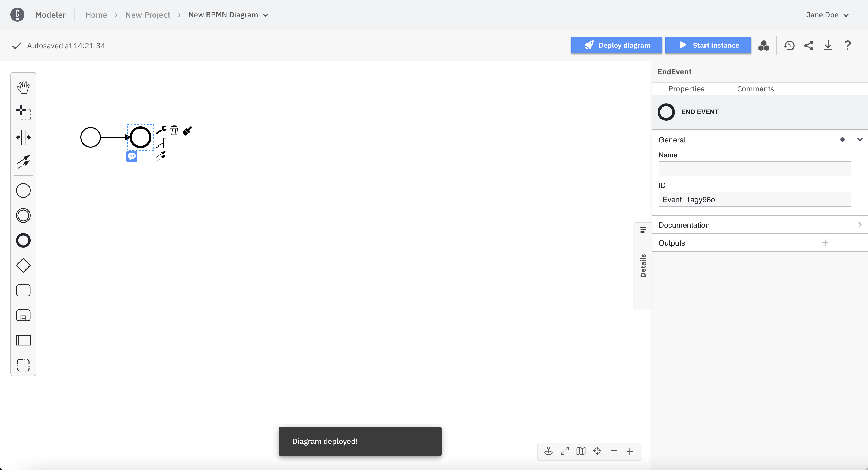This screenshot has height=470, width=868.
Task: Navigate to Home via the breadcrumb
Action: [96, 15]
